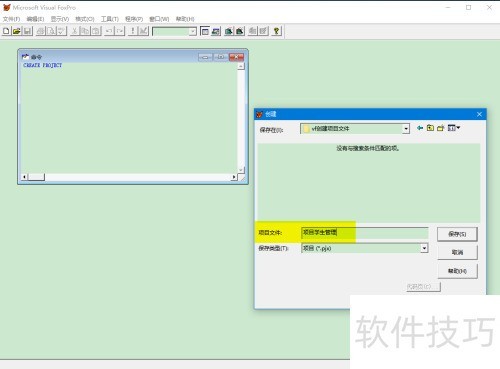Close the Microsoft Visual FoxPro window
Viewport: 500px width, 369px height.
(489, 8)
